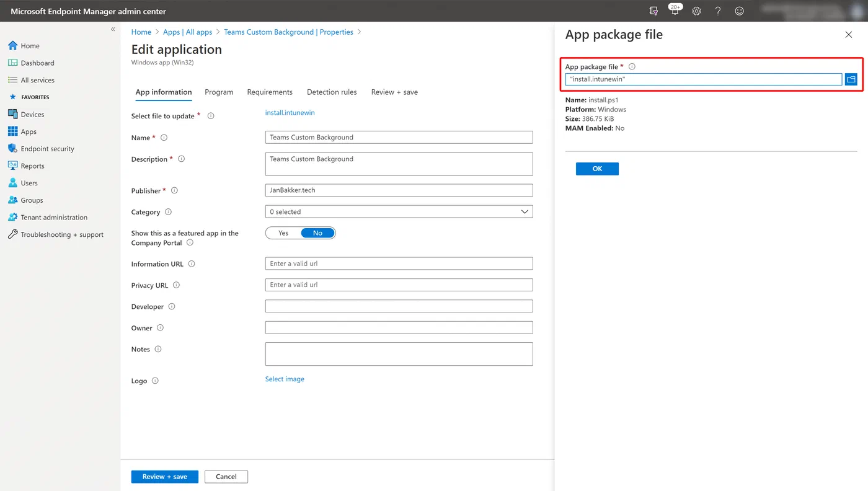Viewport: 868px width, 491px height.
Task: Show info for Privacy URL
Action: [x=176, y=285]
